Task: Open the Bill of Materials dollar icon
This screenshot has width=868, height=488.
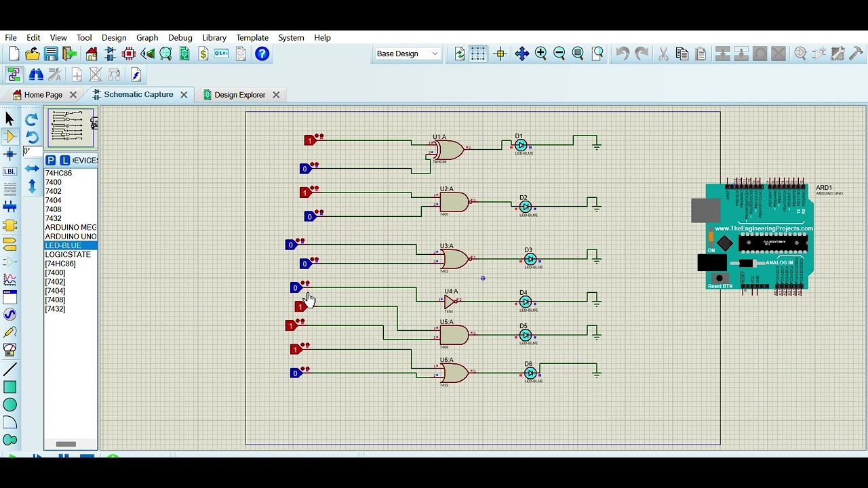Action: [203, 54]
